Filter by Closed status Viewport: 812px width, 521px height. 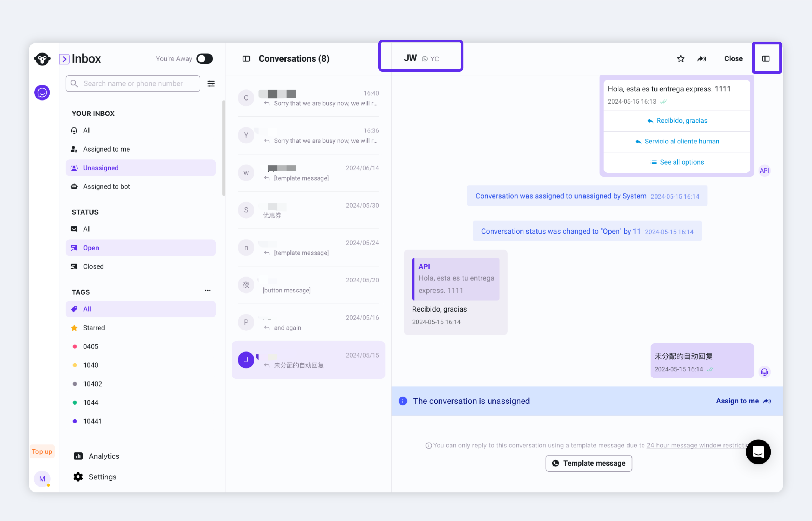click(x=93, y=266)
